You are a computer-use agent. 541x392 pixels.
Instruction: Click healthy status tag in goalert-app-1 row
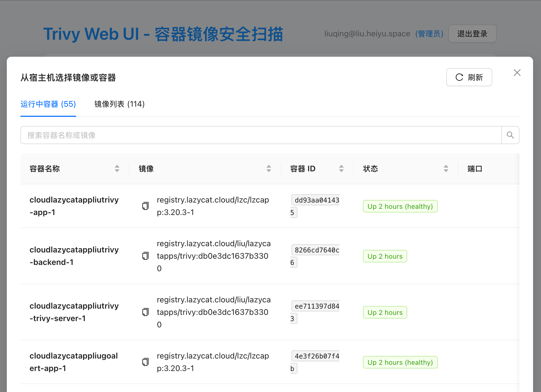[x=400, y=362]
